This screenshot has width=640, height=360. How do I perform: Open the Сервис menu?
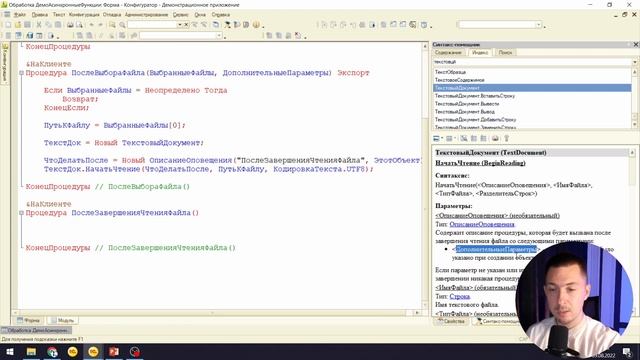pyautogui.click(x=180, y=15)
